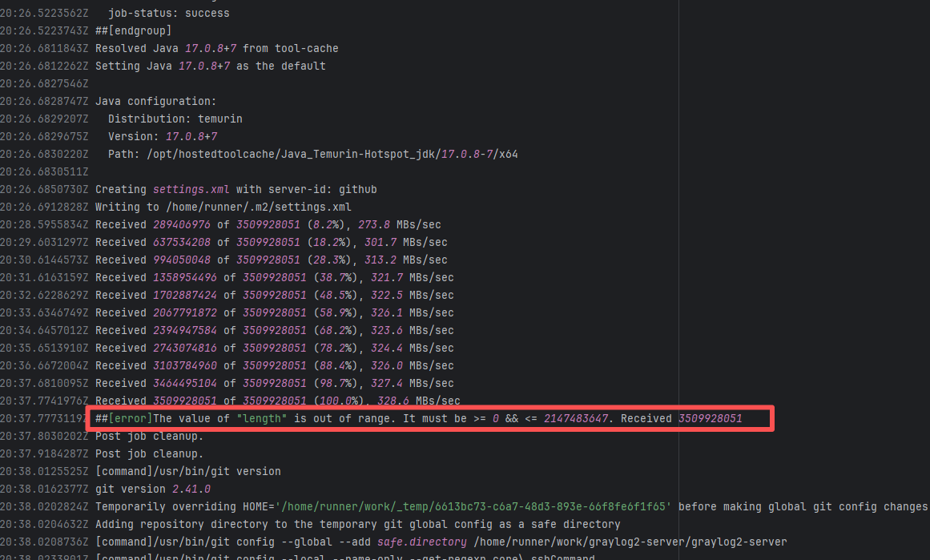Click the ##[error] tag in the highlighted line
The width and height of the screenshot is (930, 560).
click(x=123, y=418)
